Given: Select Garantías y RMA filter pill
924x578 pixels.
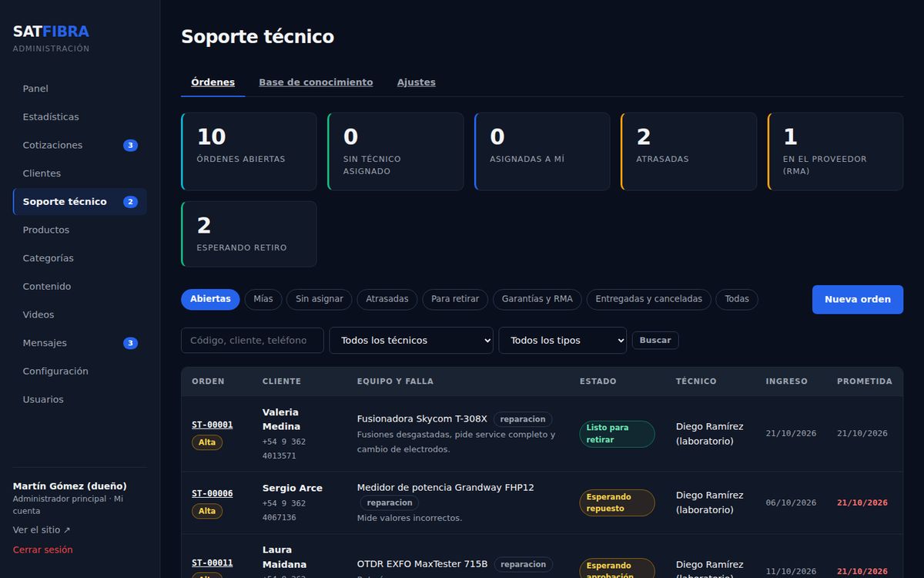Looking at the screenshot, I should (x=537, y=299).
